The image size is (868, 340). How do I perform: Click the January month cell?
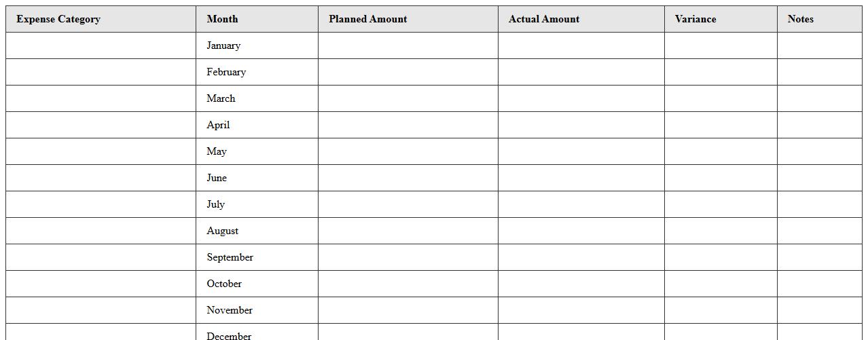(x=257, y=45)
